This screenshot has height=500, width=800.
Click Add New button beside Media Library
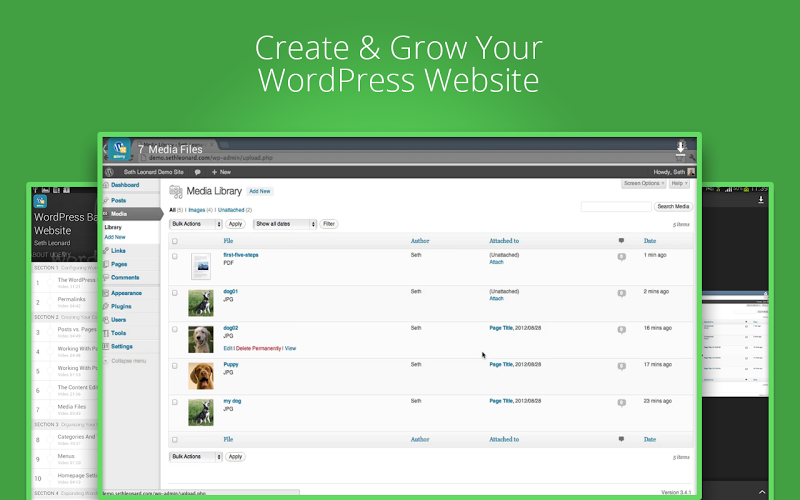[x=260, y=191]
